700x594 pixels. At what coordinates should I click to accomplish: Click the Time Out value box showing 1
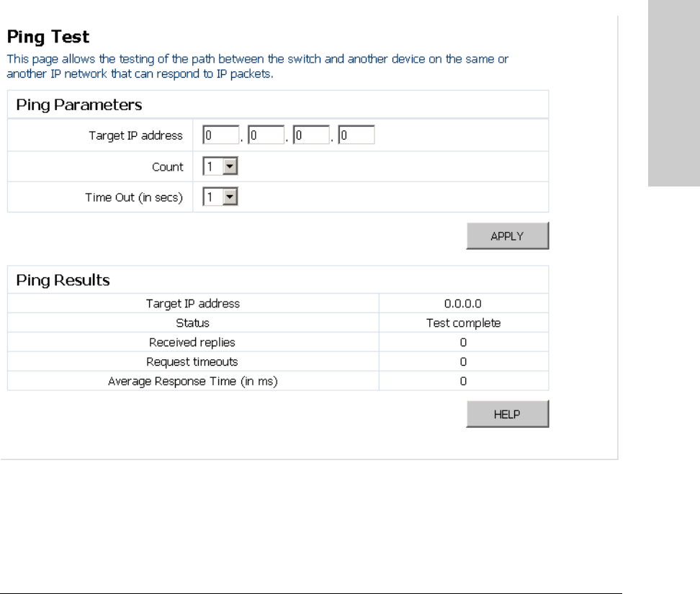[213, 197]
